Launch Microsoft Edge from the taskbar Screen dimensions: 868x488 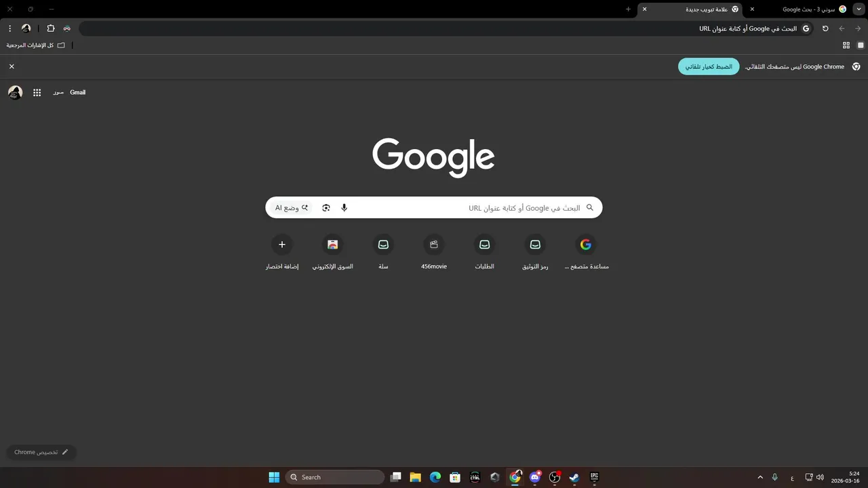(435, 477)
